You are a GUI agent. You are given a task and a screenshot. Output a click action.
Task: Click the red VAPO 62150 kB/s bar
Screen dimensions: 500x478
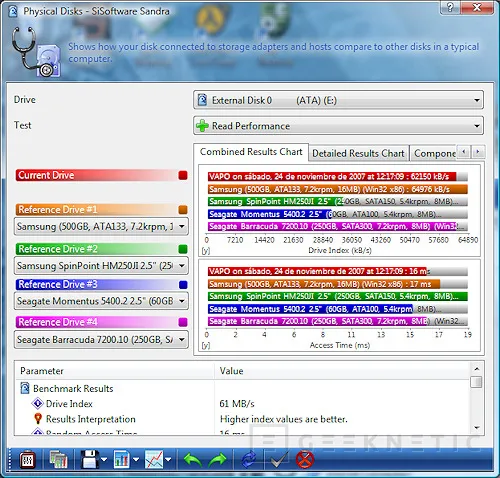pyautogui.click(x=332, y=176)
